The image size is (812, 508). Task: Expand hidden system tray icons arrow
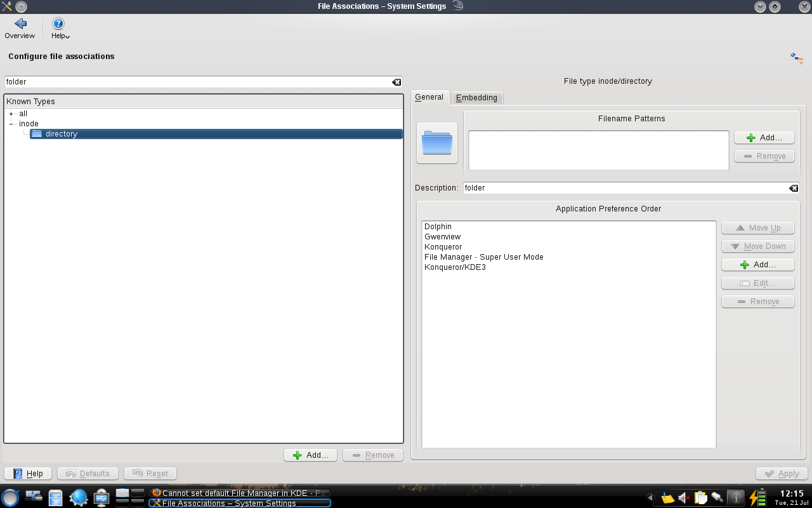(650, 498)
